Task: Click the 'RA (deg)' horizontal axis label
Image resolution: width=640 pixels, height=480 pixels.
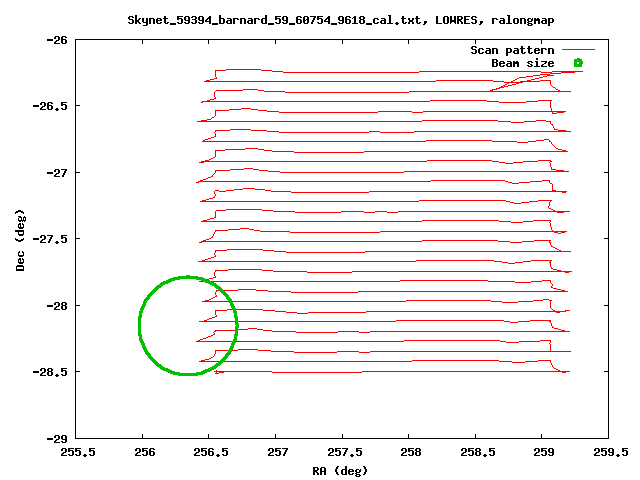Action: click(340, 471)
